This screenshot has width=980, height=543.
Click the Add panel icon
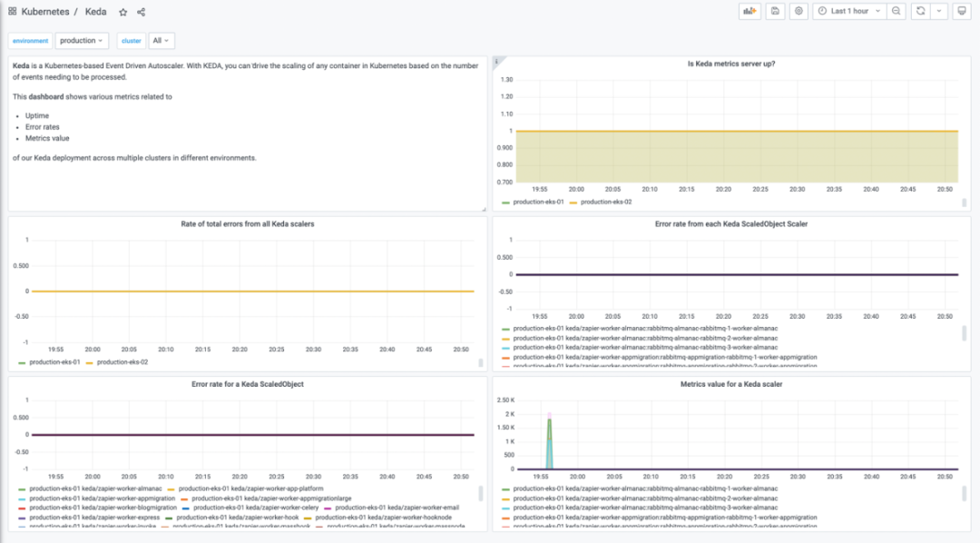(x=750, y=11)
